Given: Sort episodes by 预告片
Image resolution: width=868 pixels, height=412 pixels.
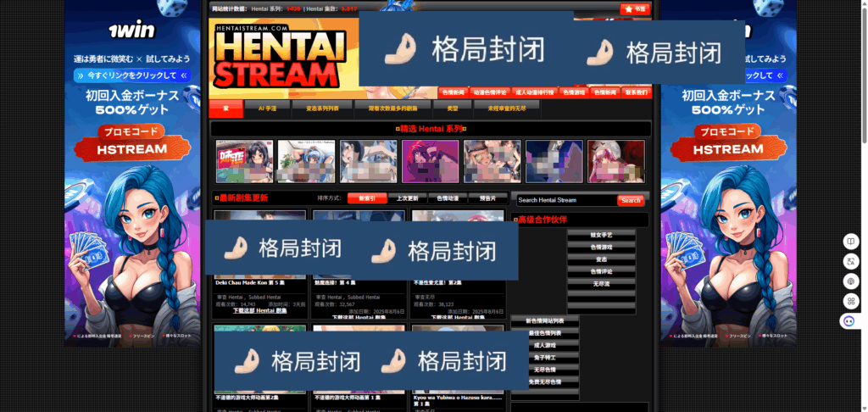Looking at the screenshot, I should coord(487,198).
